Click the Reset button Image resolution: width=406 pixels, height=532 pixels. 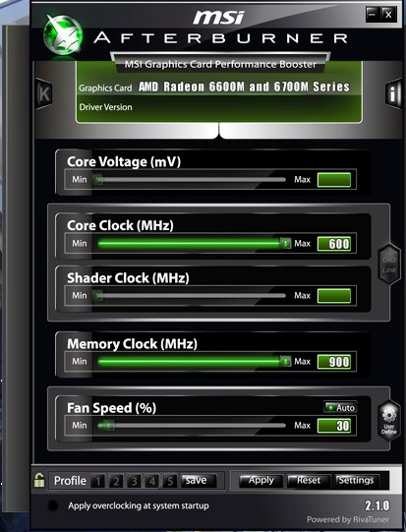click(309, 481)
